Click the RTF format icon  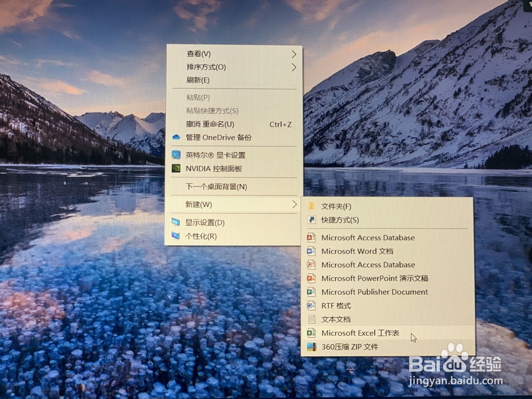(x=311, y=305)
